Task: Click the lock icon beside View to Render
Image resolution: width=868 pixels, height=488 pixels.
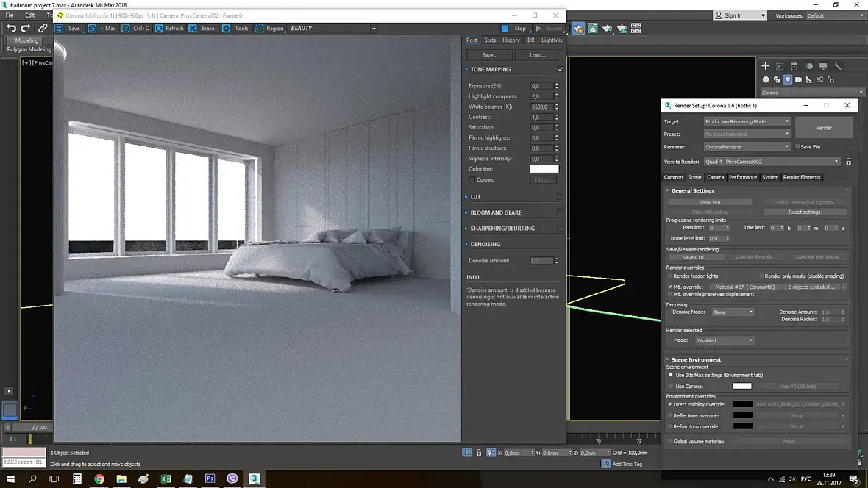Action: coord(848,162)
